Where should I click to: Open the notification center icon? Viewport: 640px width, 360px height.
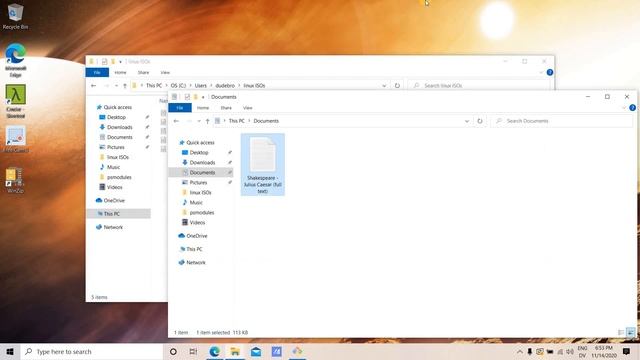click(x=626, y=351)
